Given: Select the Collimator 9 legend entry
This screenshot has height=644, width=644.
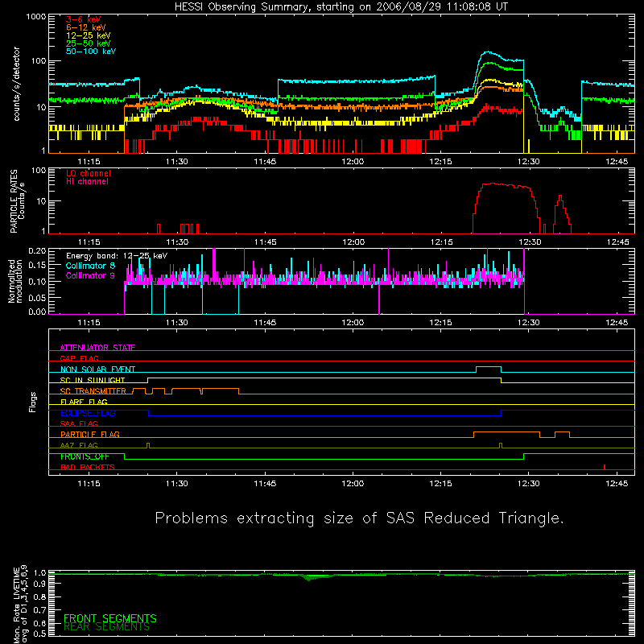Looking at the screenshot, I should [90, 275].
